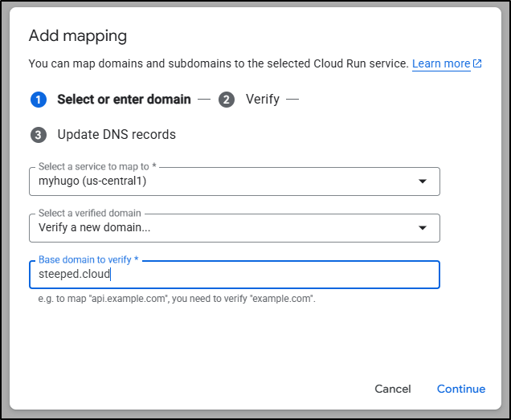Click the 'Select a verified domain' label
This screenshot has height=420, width=511.
(x=90, y=214)
